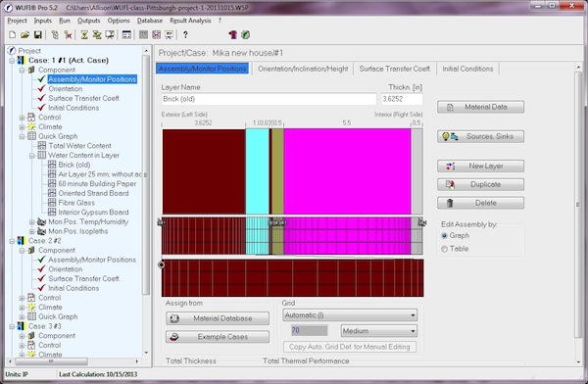The width and height of the screenshot is (588, 384).
Task: Select the dark red brick layer in assembly
Action: pos(204,171)
